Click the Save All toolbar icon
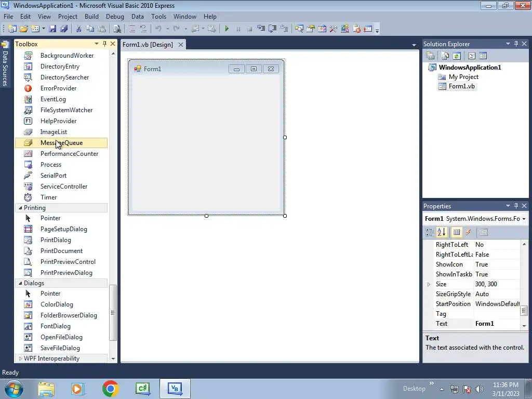Viewport: 532px width, 399px height. (64, 29)
